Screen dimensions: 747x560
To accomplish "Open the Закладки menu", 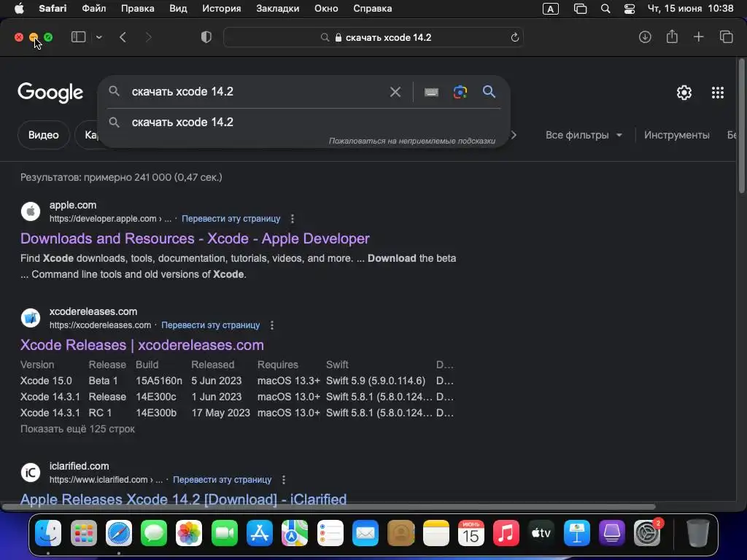I will tap(278, 9).
